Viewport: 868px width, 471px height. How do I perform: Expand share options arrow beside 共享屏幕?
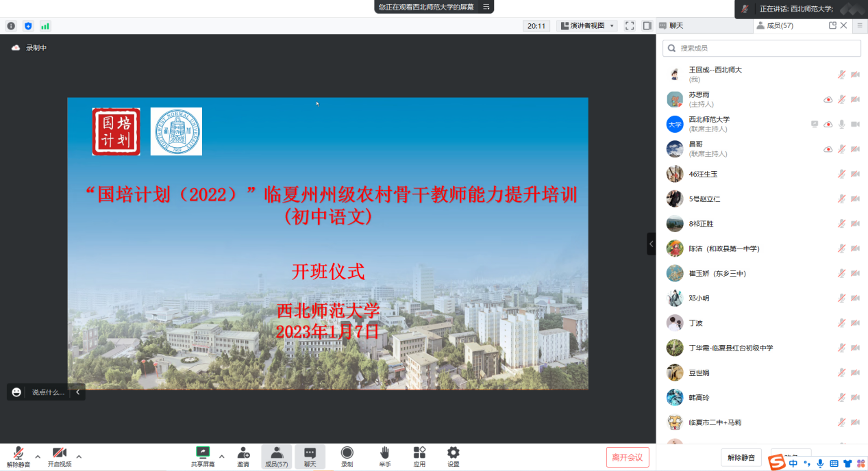pyautogui.click(x=221, y=457)
